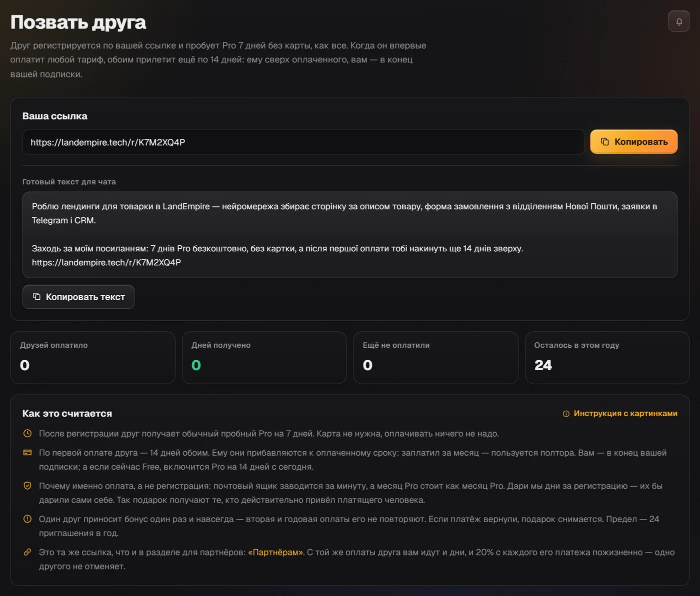700x596 pixels.
Task: Open notifications via the bell icon
Action: [x=678, y=21]
